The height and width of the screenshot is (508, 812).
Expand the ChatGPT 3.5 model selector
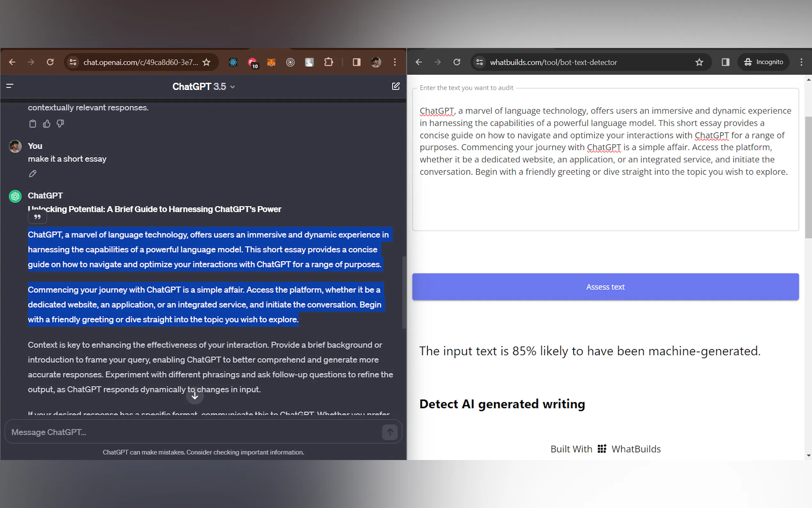click(203, 87)
